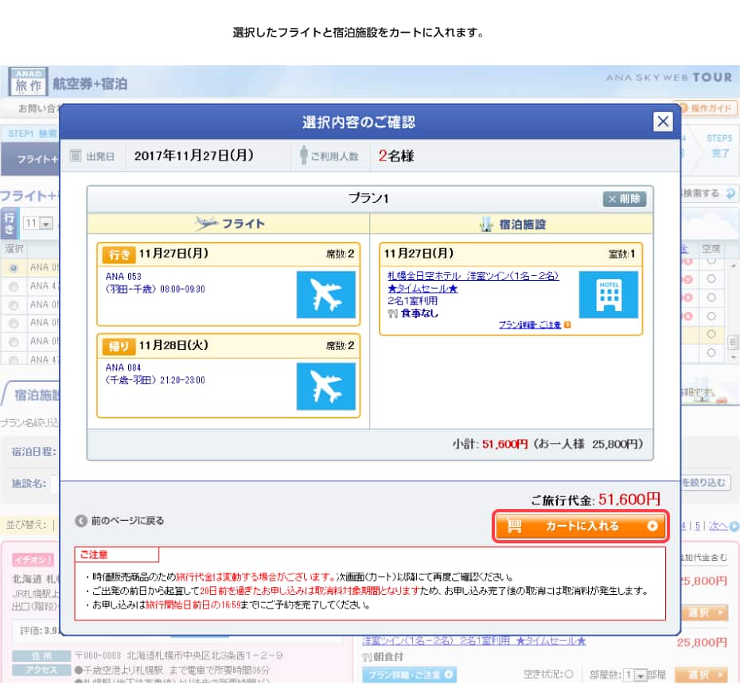This screenshot has height=700, width=740.
Task: Go to 次へ pagination link
Action: click(722, 526)
